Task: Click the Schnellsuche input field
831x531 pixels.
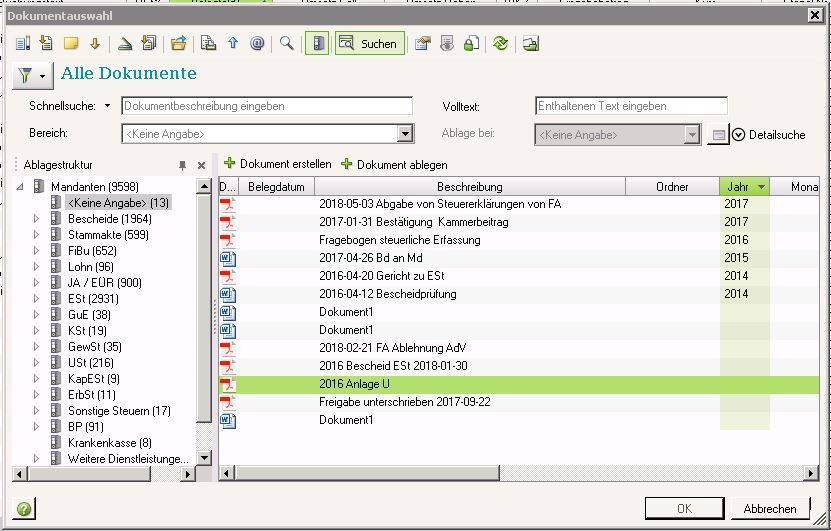Action: click(x=266, y=106)
